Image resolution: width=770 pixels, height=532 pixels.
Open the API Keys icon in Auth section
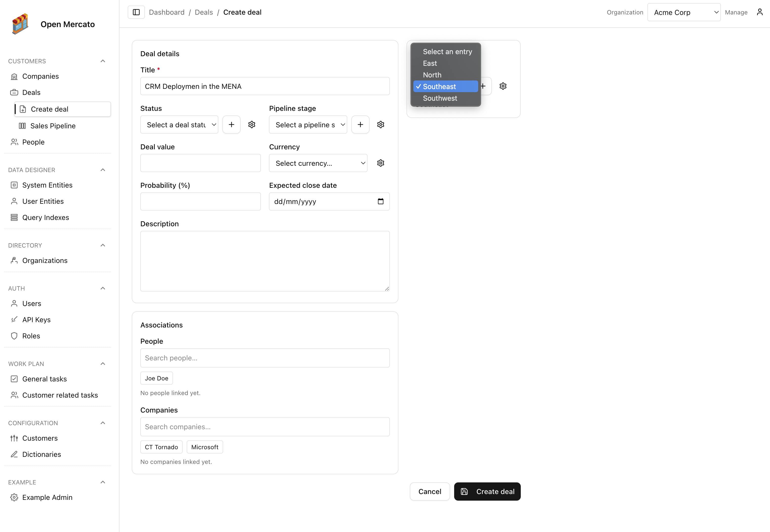point(14,319)
